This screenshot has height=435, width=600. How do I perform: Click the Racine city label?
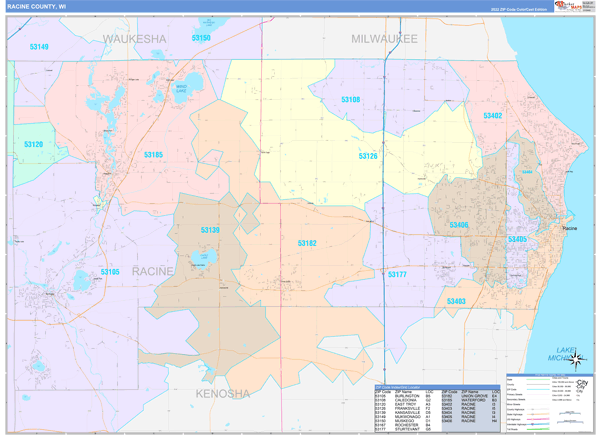point(569,229)
